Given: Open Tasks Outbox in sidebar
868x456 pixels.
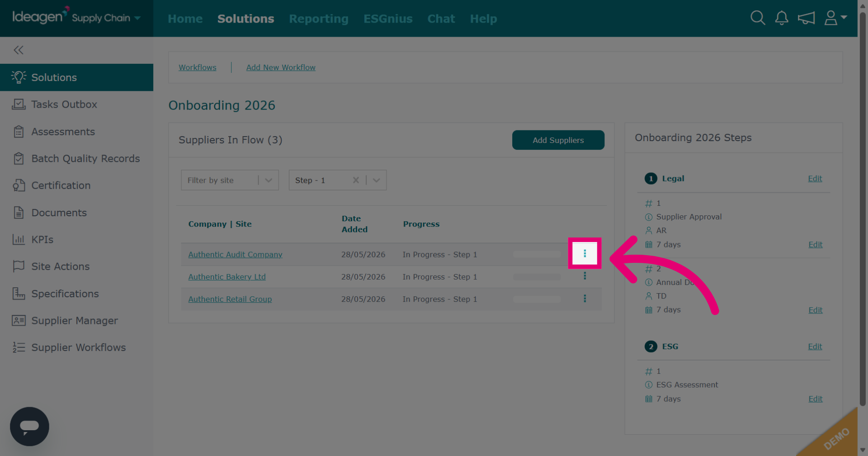Looking at the screenshot, I should point(64,104).
